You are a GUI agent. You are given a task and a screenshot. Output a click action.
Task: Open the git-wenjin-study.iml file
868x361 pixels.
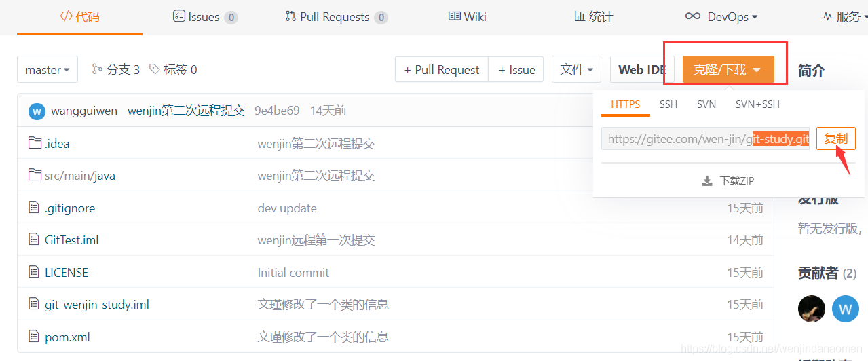point(97,305)
